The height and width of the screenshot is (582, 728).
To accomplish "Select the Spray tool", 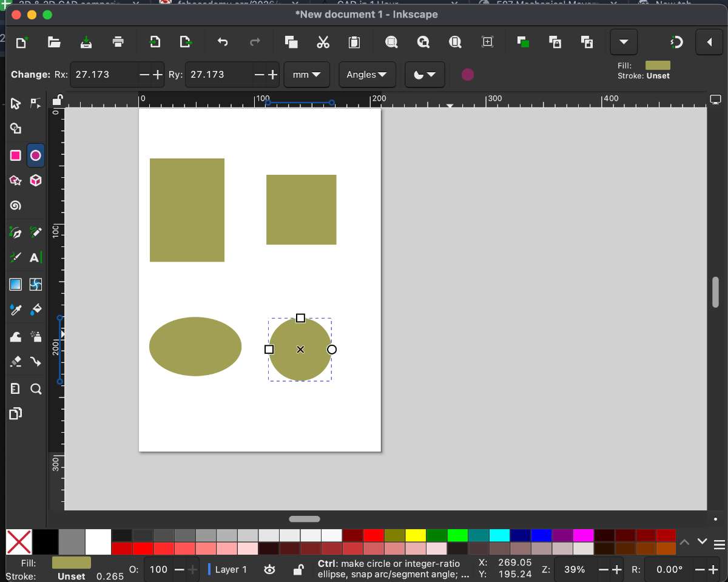I will tap(36, 337).
